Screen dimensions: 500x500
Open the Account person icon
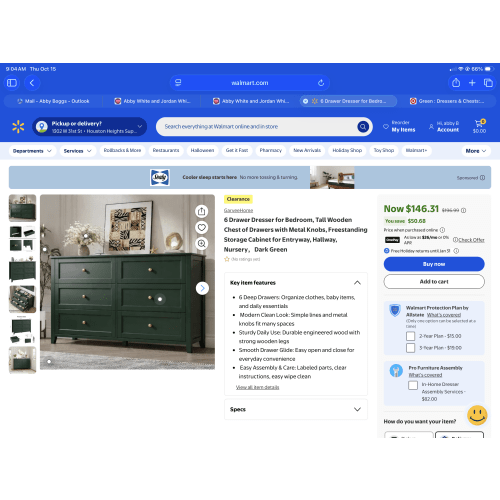[x=431, y=127]
